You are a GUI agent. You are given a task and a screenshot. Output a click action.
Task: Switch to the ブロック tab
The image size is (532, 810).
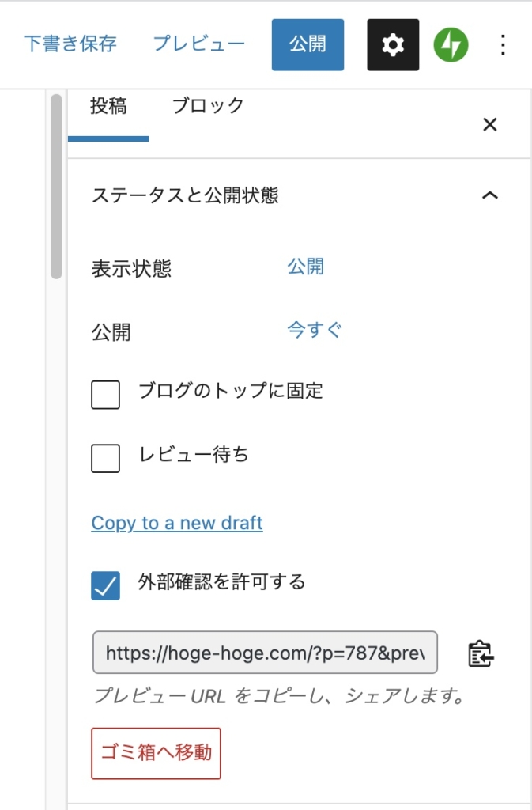tap(208, 107)
